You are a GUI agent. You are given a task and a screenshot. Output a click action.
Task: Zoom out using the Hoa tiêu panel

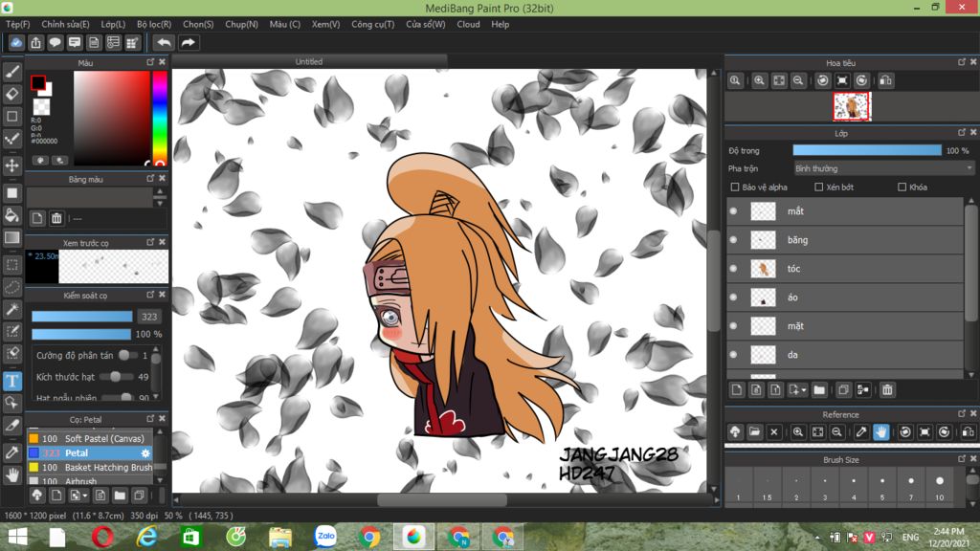[x=798, y=80]
